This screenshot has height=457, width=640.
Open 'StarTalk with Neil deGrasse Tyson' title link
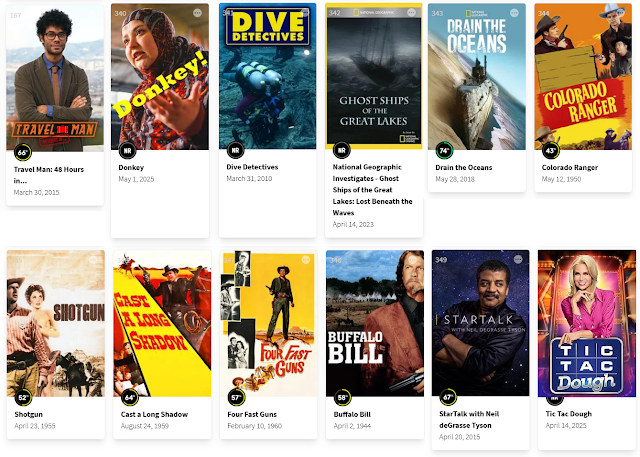[x=469, y=419]
